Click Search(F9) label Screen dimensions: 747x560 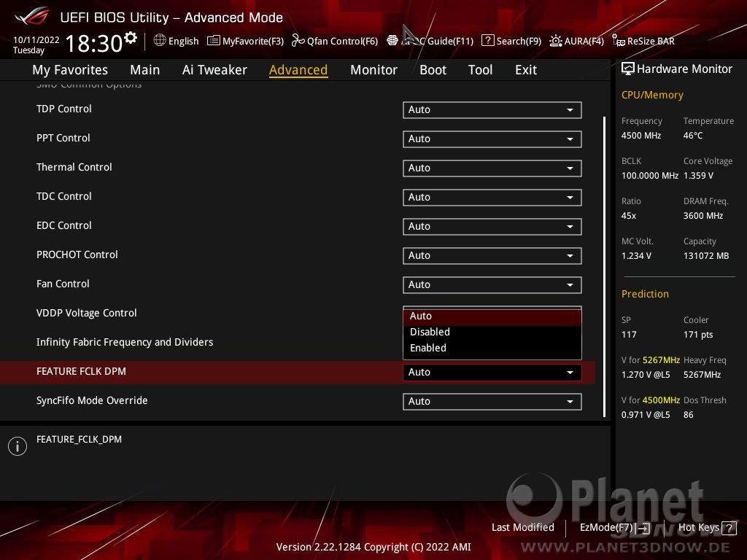pos(519,41)
